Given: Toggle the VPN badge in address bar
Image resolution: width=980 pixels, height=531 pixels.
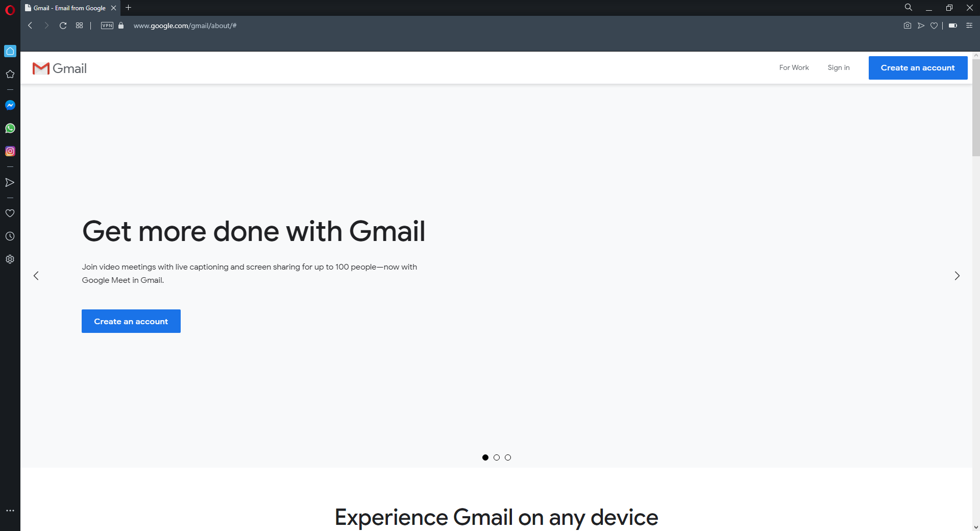Looking at the screenshot, I should coord(107,26).
